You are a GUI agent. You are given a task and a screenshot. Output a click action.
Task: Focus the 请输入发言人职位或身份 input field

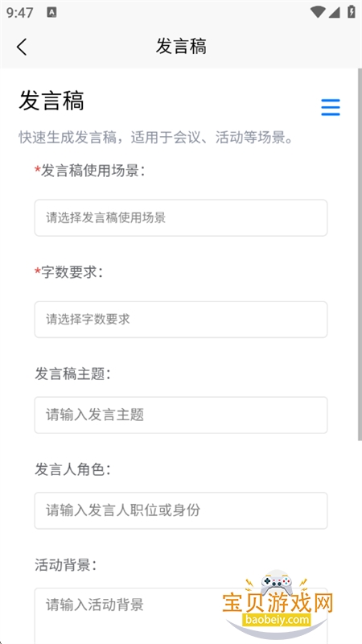click(x=180, y=510)
